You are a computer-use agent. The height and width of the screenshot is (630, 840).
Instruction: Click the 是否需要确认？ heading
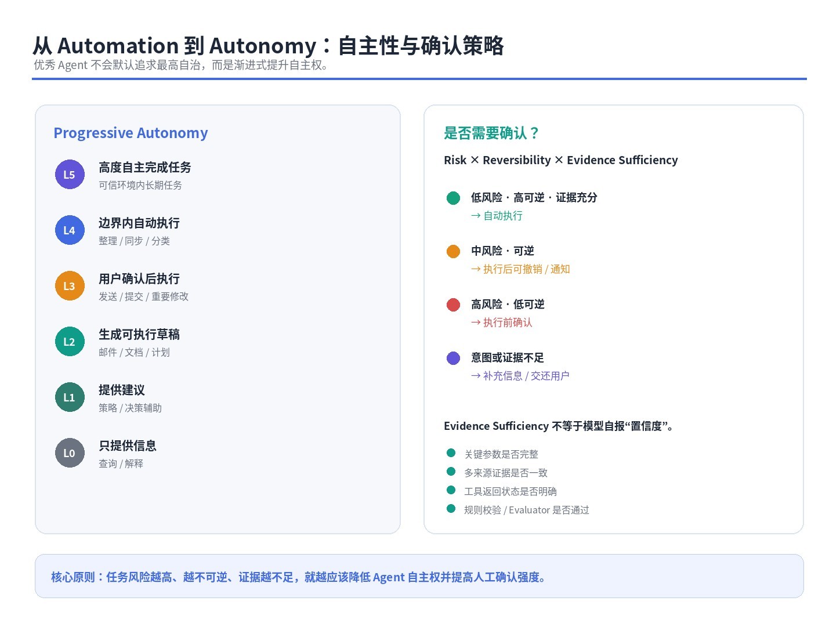pyautogui.click(x=491, y=133)
